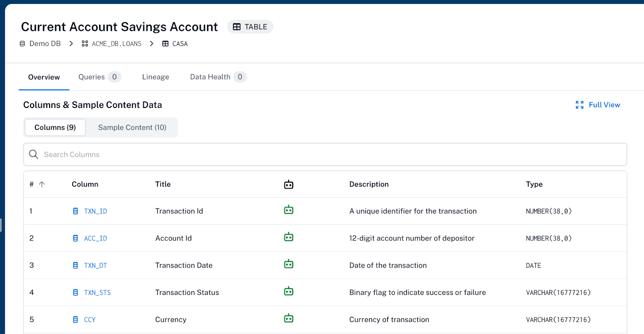Select the Sample Content (10) tab
Image resolution: width=644 pixels, height=334 pixels.
point(132,127)
